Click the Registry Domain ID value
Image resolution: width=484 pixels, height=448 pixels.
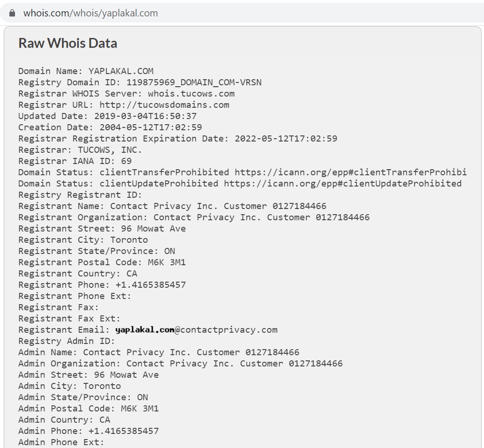194,82
